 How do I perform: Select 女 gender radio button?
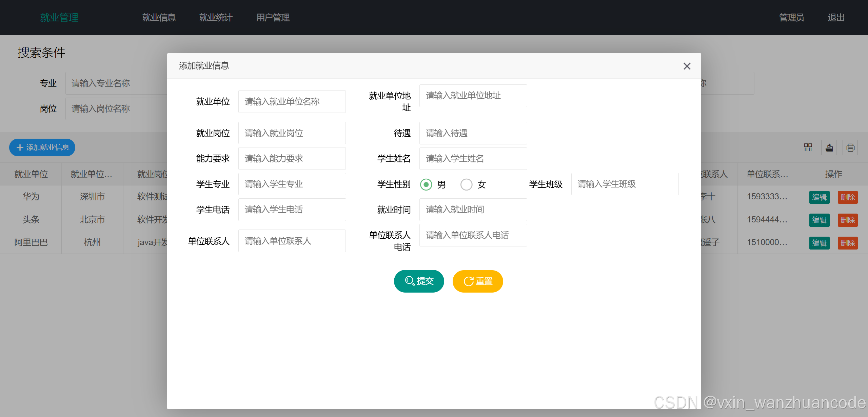466,184
